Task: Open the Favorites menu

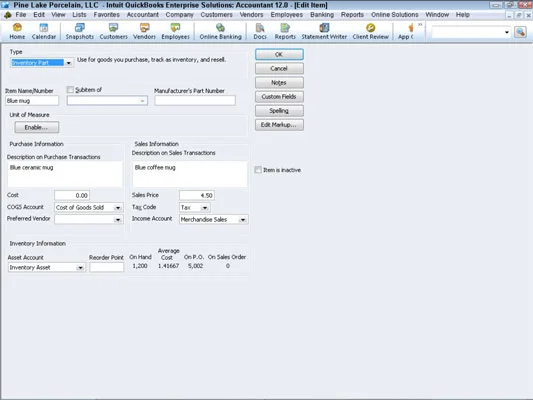Action: point(107,15)
